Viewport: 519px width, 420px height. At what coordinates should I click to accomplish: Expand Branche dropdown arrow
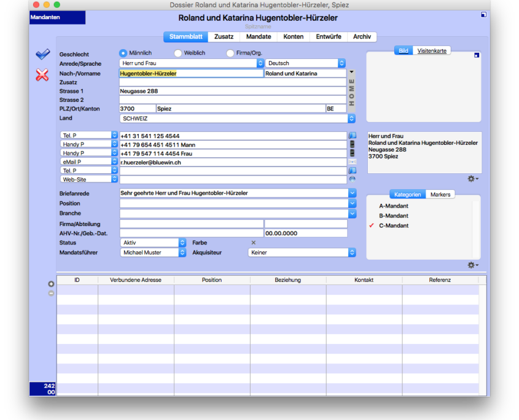click(352, 214)
